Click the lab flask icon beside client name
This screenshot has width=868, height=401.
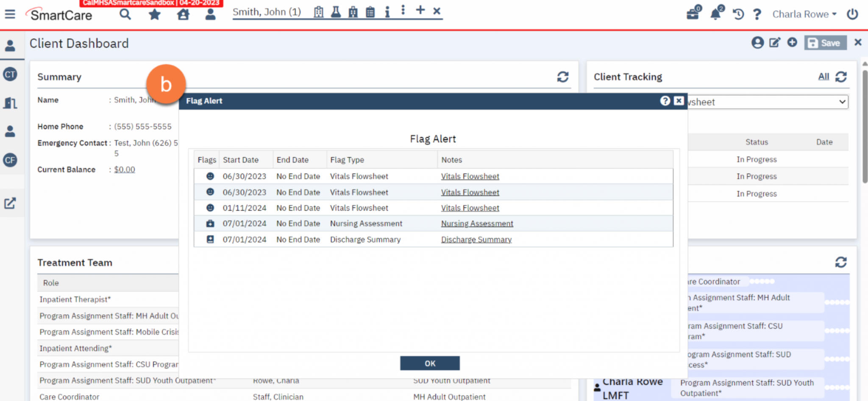pyautogui.click(x=336, y=12)
